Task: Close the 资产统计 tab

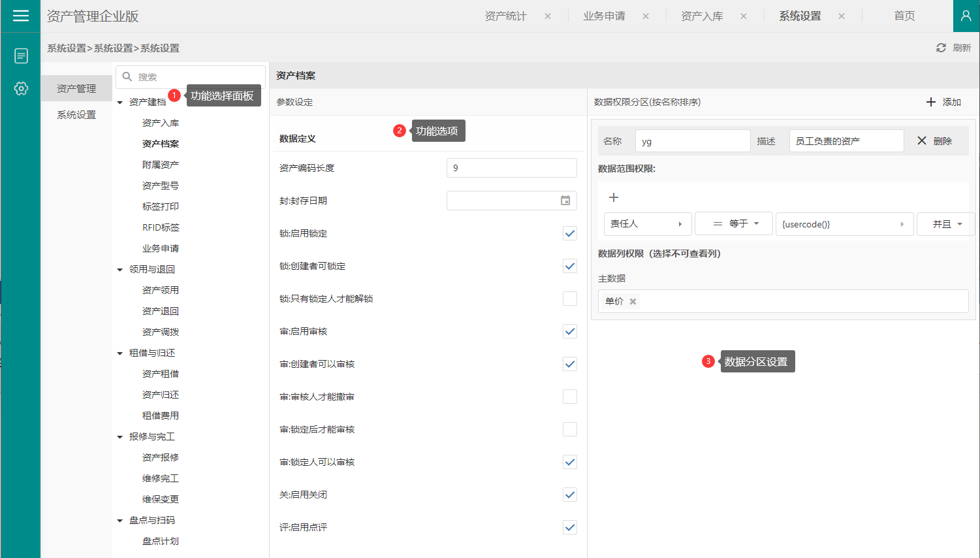Action: pos(548,16)
